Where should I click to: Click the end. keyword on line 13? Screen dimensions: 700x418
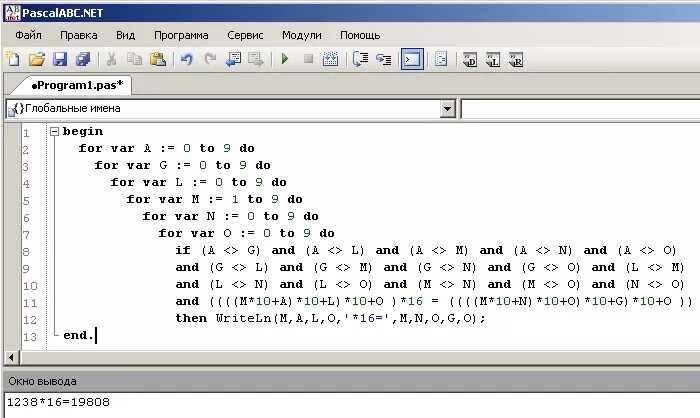tap(78, 335)
